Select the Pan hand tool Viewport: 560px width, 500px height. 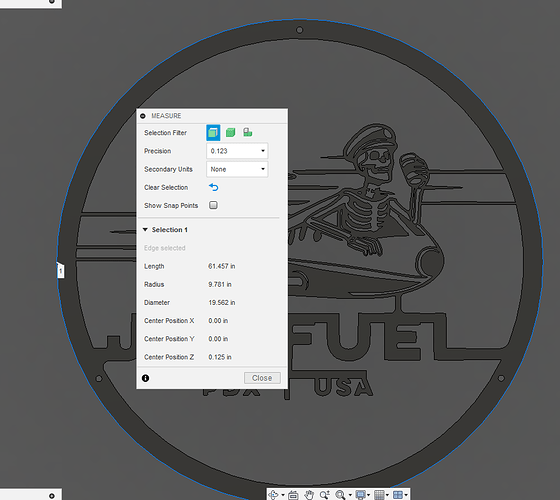point(309,495)
